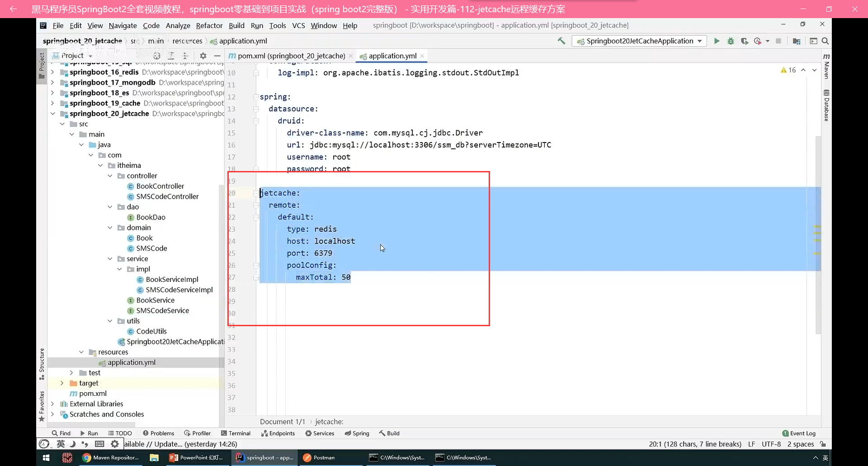Open the run configuration dropdown

640,41
